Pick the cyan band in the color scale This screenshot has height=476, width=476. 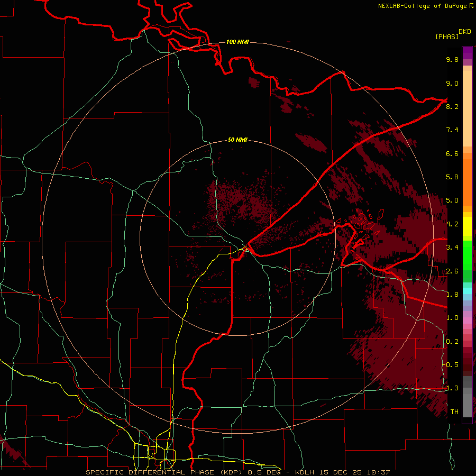467,291
